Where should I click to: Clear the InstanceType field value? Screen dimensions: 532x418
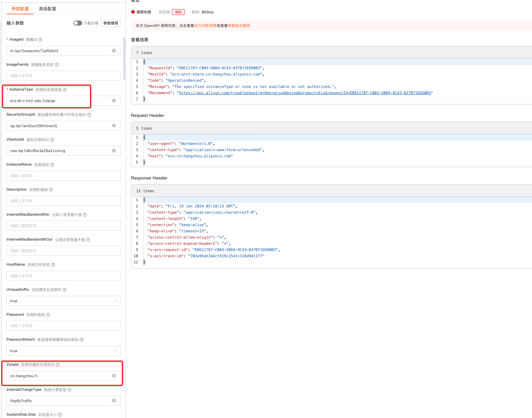[x=114, y=101]
